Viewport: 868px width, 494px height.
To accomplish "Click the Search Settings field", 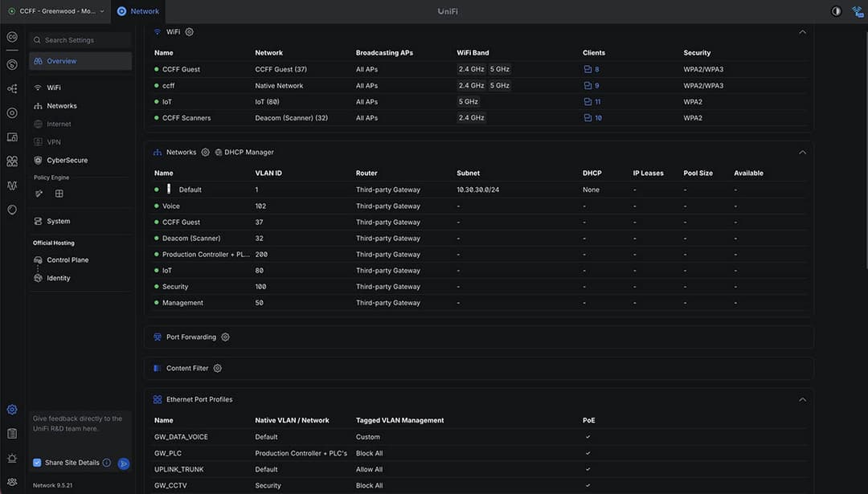I will point(80,40).
